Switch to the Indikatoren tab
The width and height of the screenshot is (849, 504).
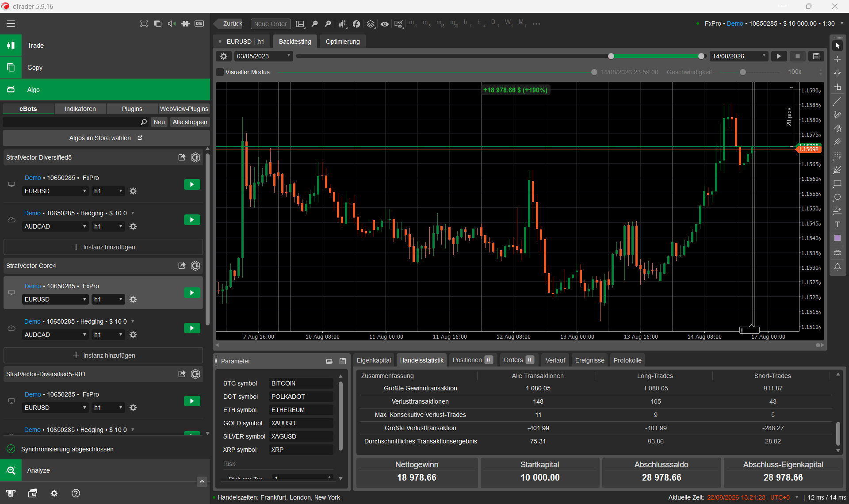click(x=80, y=109)
